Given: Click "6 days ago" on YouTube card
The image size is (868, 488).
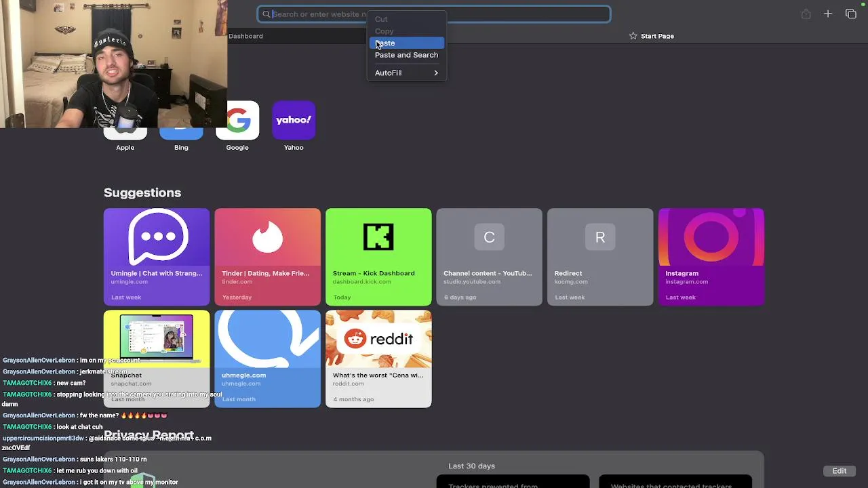Looking at the screenshot, I should (460, 298).
